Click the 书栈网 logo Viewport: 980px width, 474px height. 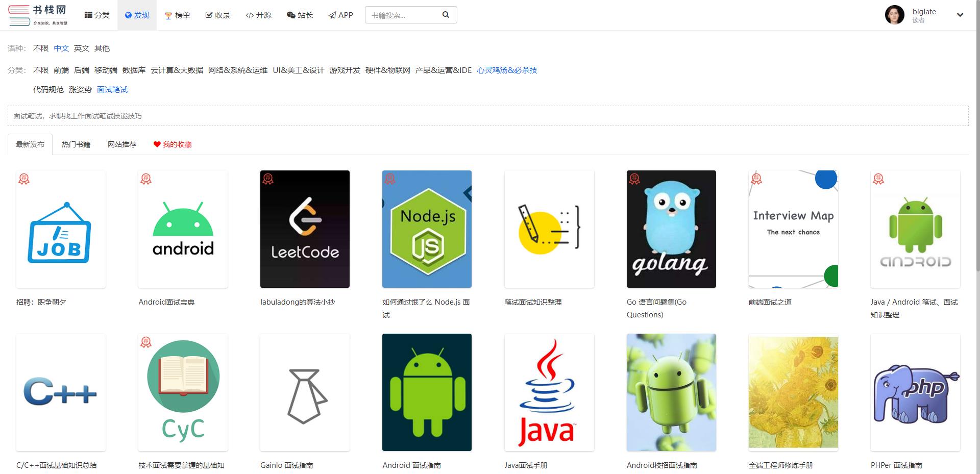point(38,15)
